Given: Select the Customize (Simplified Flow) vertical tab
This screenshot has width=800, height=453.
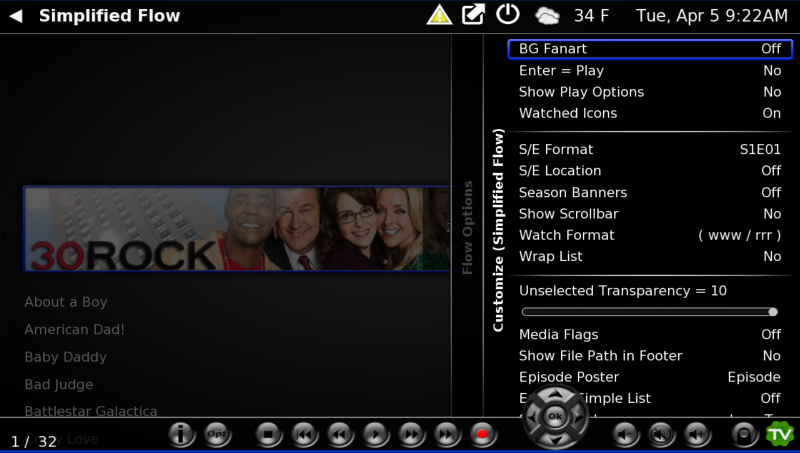Looking at the screenshot, I should click(x=498, y=230).
